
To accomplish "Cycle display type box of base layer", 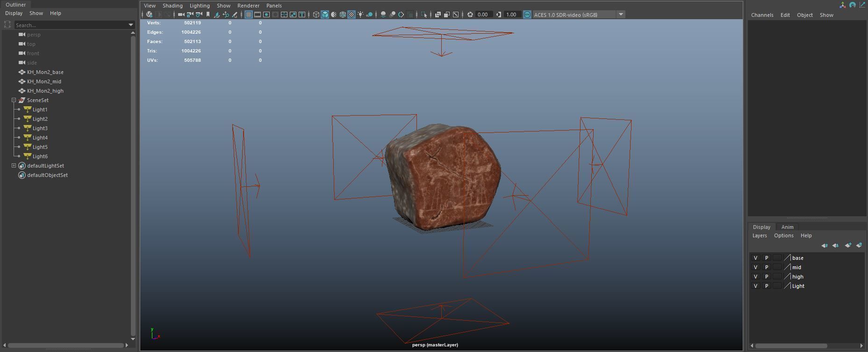I will coord(777,258).
